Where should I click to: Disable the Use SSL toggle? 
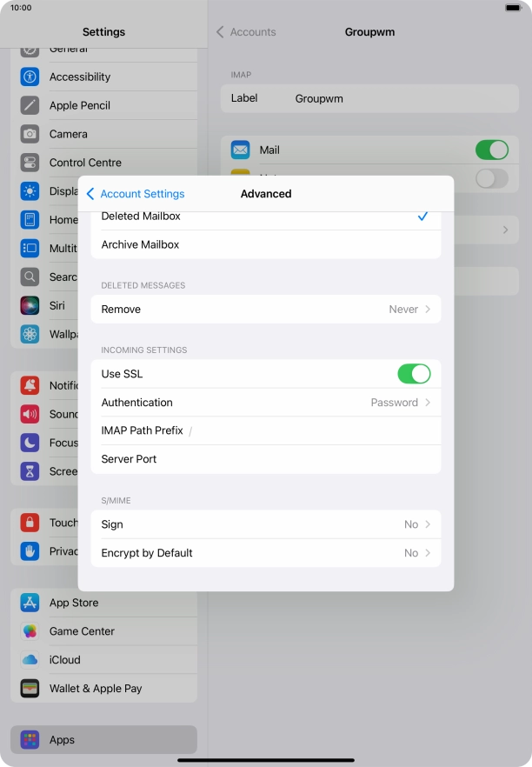click(x=413, y=374)
